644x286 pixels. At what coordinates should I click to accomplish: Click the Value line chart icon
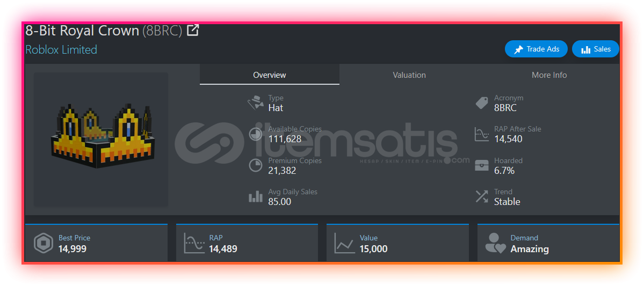click(344, 243)
